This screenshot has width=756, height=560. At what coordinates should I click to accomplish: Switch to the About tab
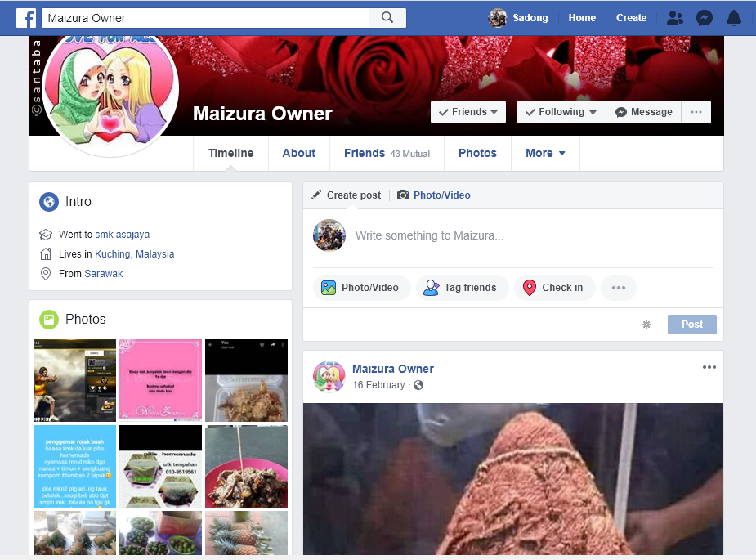click(x=299, y=153)
